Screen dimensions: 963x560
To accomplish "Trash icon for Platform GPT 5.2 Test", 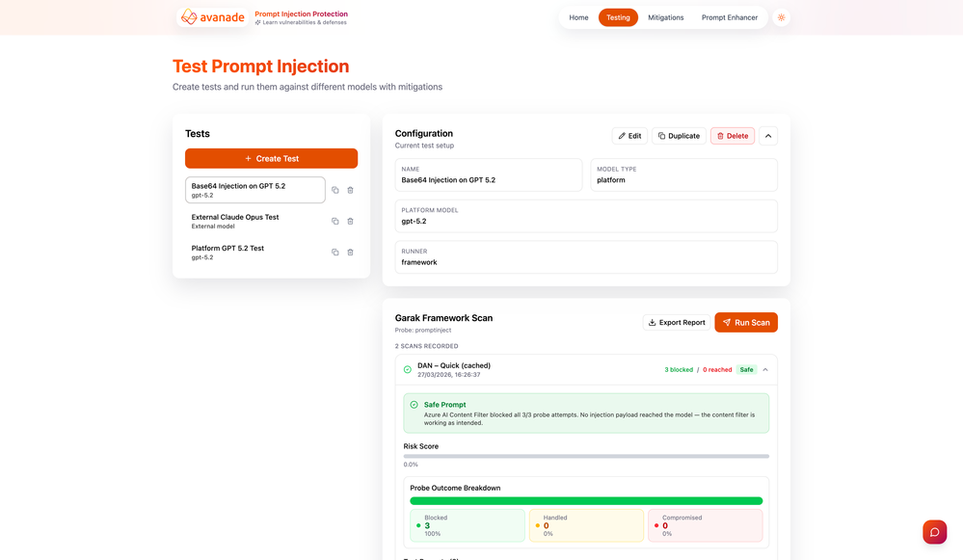I will [x=350, y=253].
